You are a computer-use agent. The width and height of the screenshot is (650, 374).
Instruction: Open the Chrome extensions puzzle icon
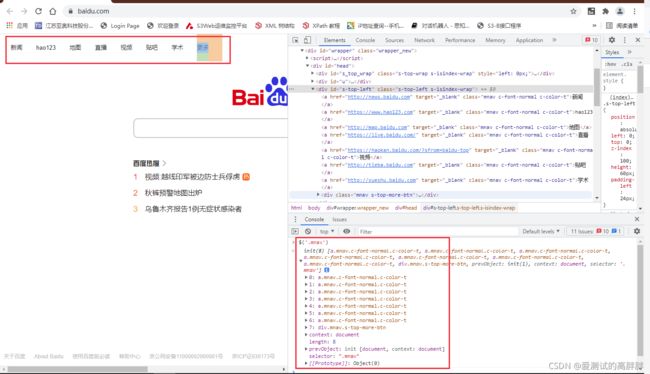pyautogui.click(x=606, y=11)
